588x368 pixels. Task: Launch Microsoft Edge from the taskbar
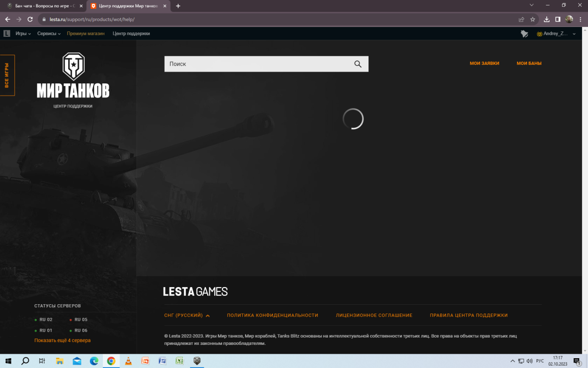coord(94,361)
